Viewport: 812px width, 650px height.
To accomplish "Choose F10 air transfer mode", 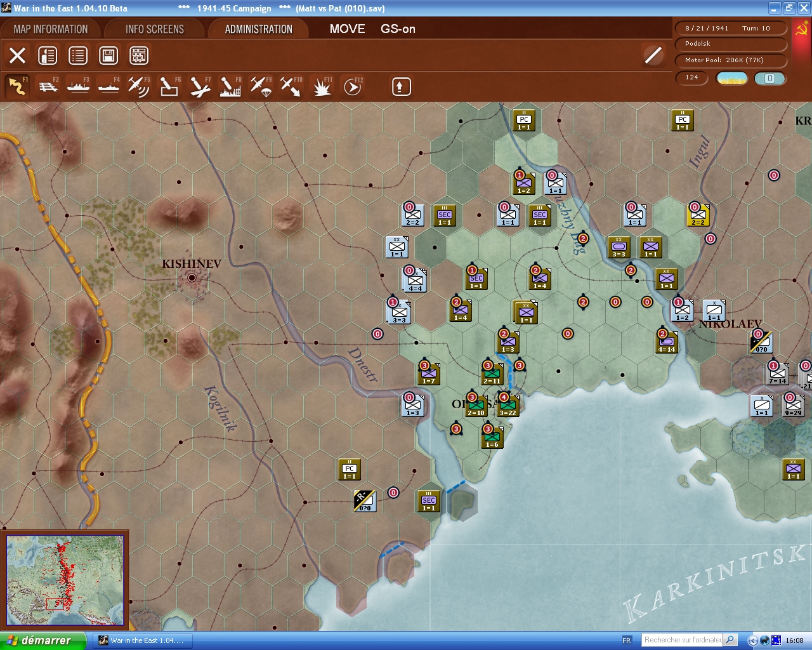I will point(291,86).
